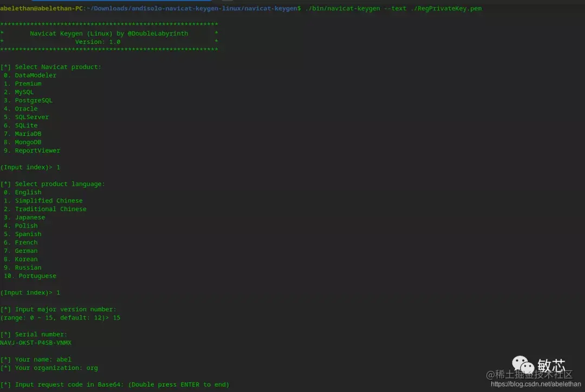Click the '6. SQLite' product entry
Image resolution: width=585 pixels, height=392 pixels.
click(x=21, y=125)
